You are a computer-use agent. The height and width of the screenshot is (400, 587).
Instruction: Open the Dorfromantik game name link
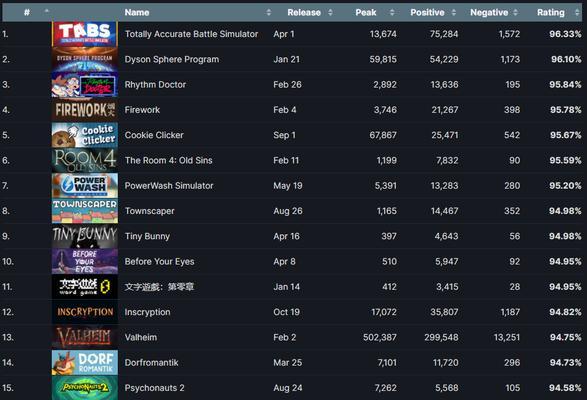[152, 363]
